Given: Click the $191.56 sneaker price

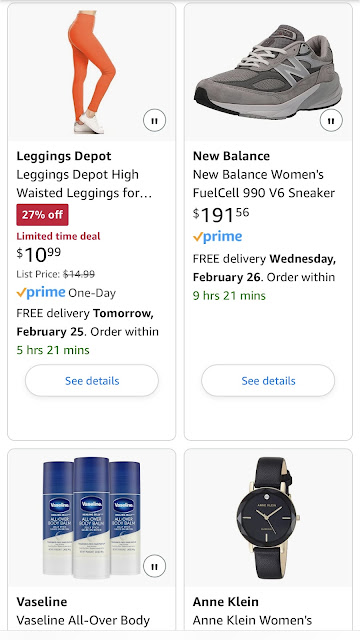Looking at the screenshot, I should tap(221, 215).
